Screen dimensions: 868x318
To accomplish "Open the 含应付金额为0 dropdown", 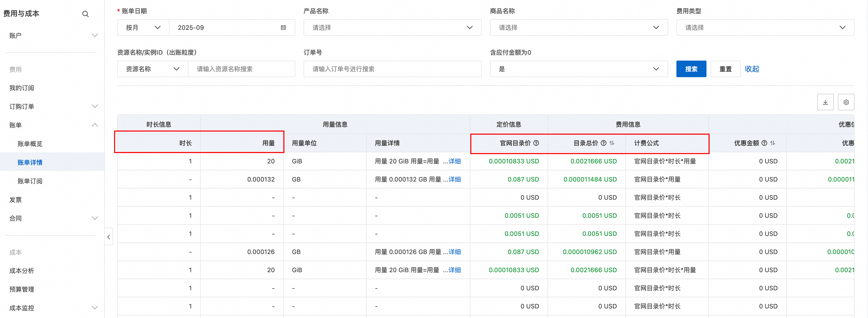I will [x=579, y=69].
